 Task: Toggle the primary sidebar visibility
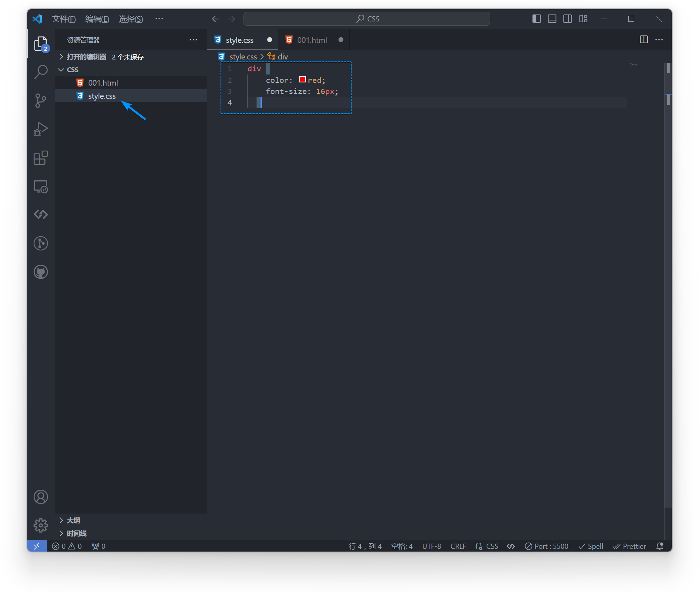pyautogui.click(x=536, y=19)
